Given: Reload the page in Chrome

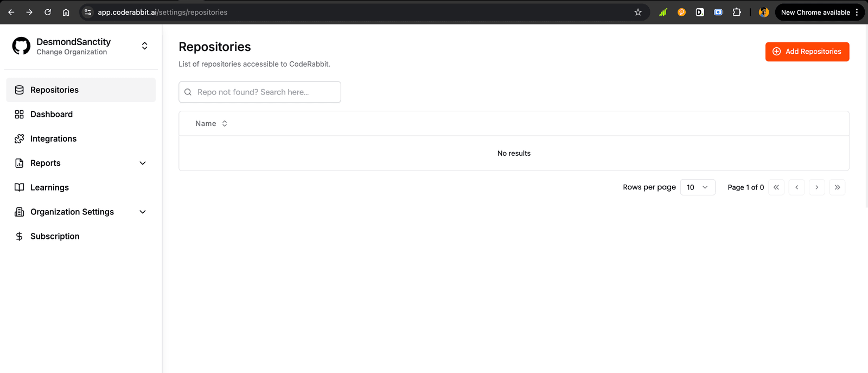Looking at the screenshot, I should coord(48,12).
